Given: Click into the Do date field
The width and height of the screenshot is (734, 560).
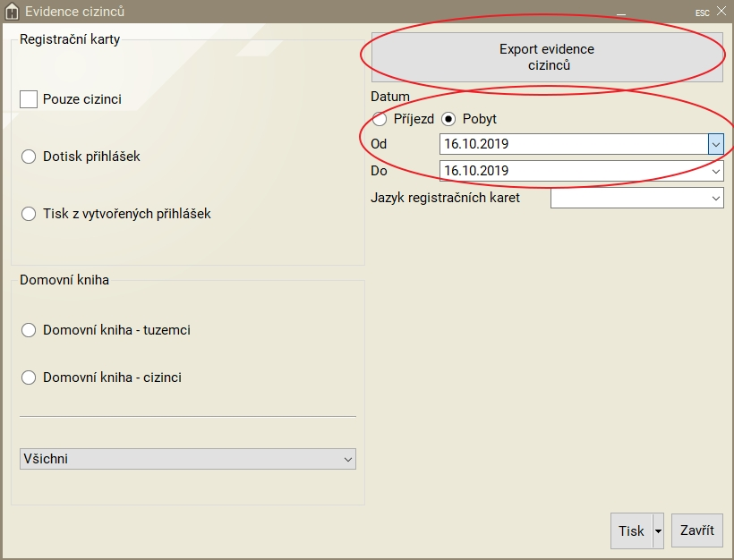Looking at the screenshot, I should pos(573,171).
